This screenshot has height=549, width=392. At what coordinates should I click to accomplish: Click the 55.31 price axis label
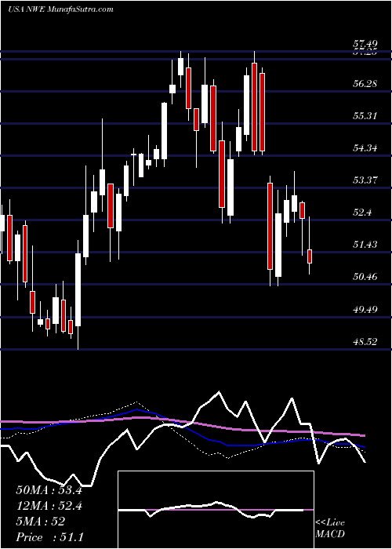(365, 116)
